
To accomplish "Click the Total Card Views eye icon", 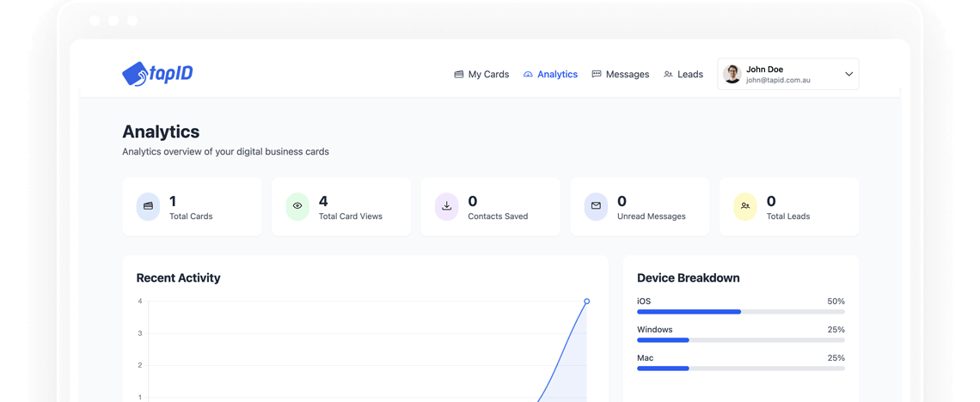I will point(297,206).
